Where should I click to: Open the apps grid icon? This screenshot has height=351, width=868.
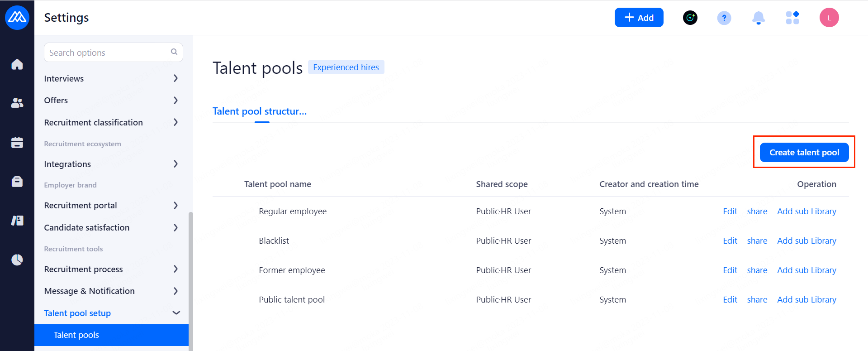tap(792, 18)
